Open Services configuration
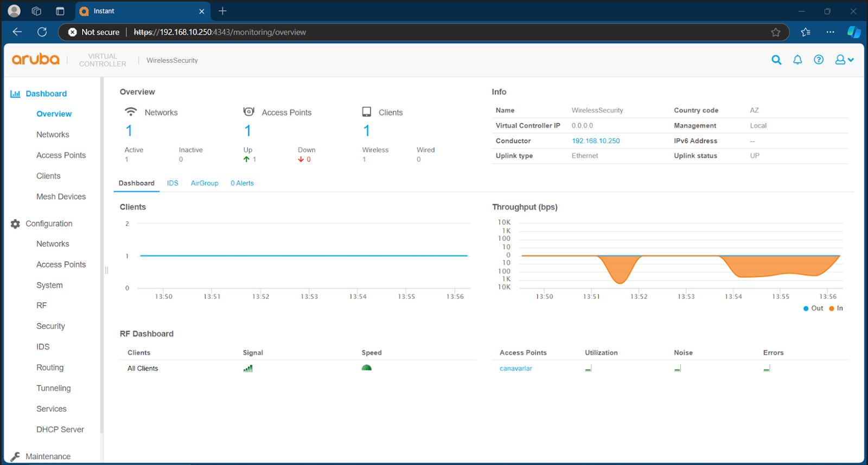Image resolution: width=868 pixels, height=465 pixels. (52, 409)
